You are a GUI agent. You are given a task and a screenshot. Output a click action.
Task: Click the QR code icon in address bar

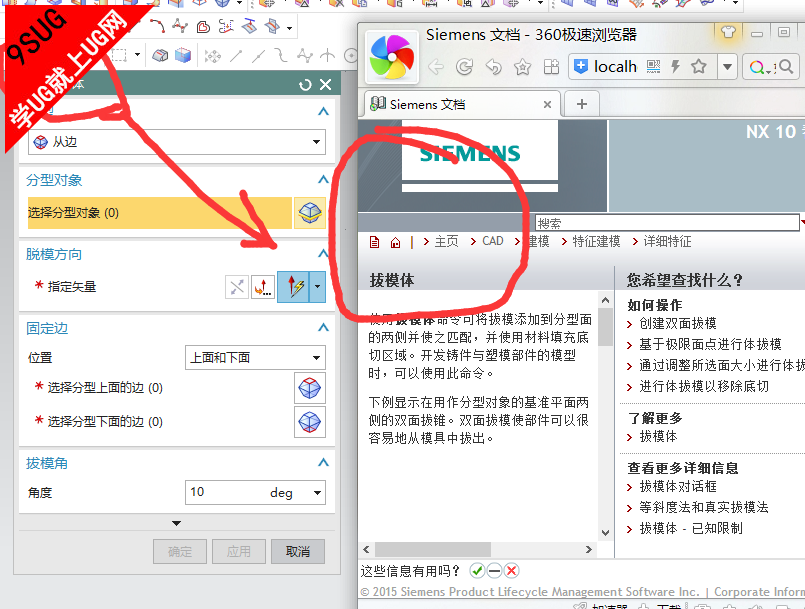pos(653,67)
